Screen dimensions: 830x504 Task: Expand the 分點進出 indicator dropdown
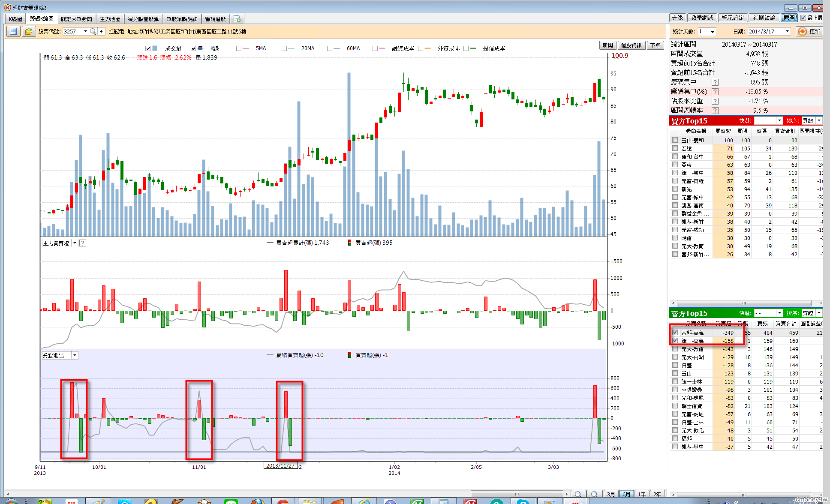click(x=75, y=355)
